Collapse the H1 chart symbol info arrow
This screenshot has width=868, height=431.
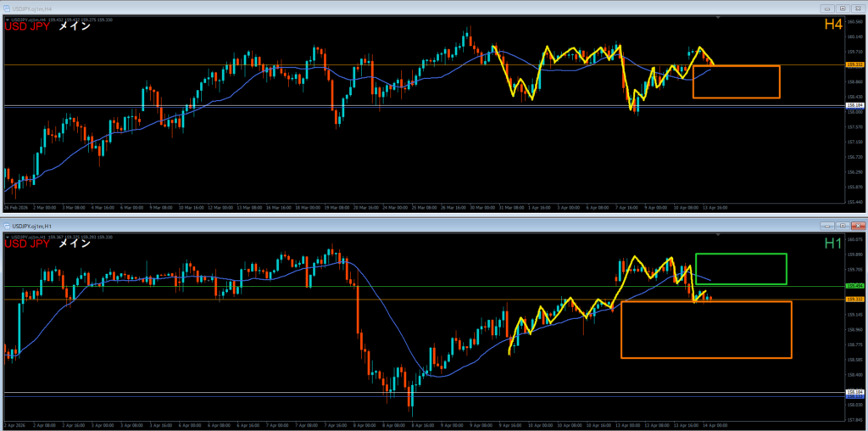click(x=6, y=236)
